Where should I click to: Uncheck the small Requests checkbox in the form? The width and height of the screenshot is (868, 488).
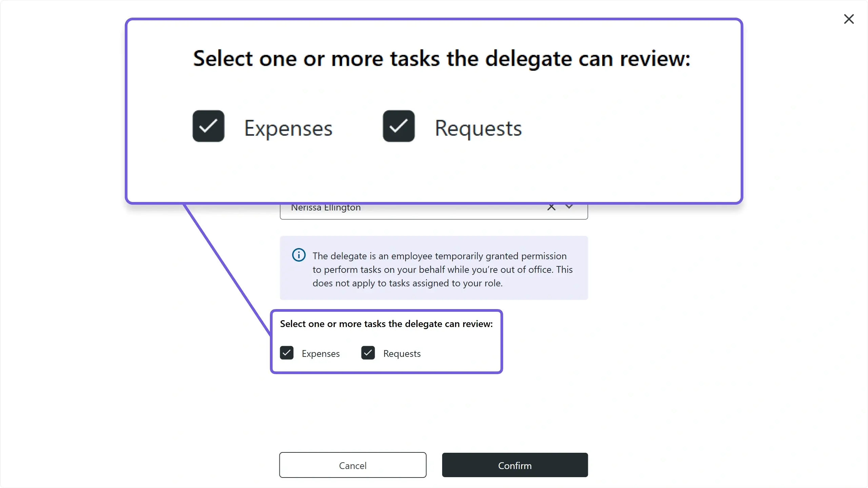coord(368,353)
